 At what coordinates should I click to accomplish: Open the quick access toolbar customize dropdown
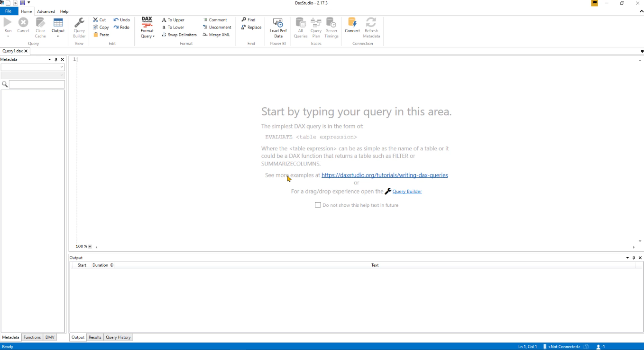click(x=29, y=3)
